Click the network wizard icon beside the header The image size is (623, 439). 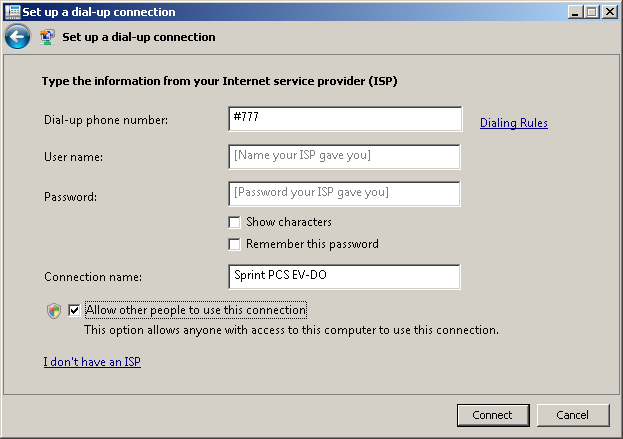47,37
